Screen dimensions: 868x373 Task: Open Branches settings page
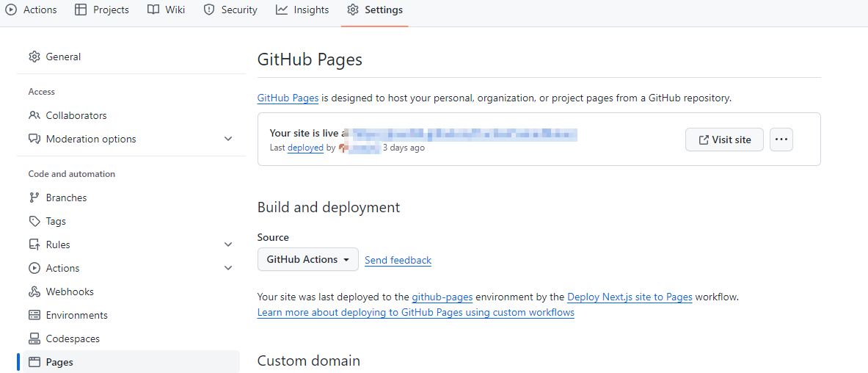coord(131,198)
